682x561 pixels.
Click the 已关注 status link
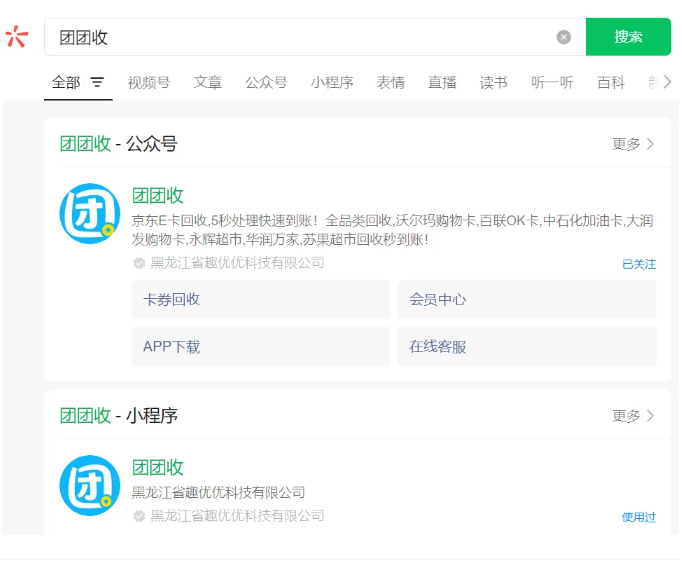(639, 265)
